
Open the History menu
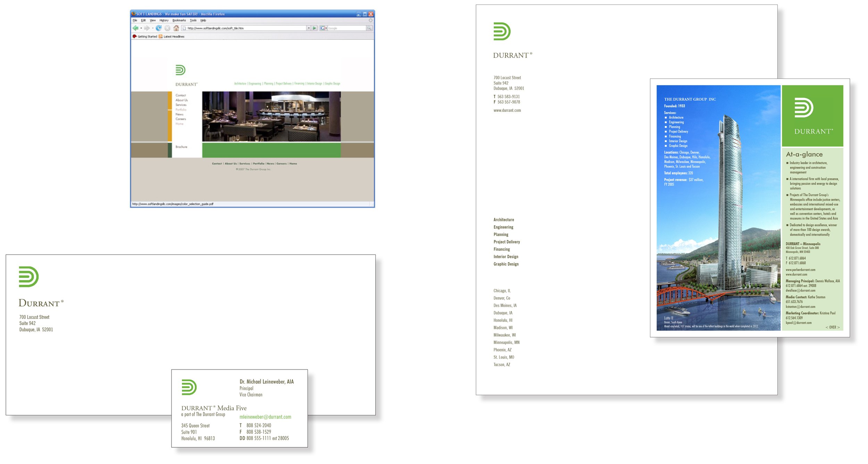coord(164,20)
